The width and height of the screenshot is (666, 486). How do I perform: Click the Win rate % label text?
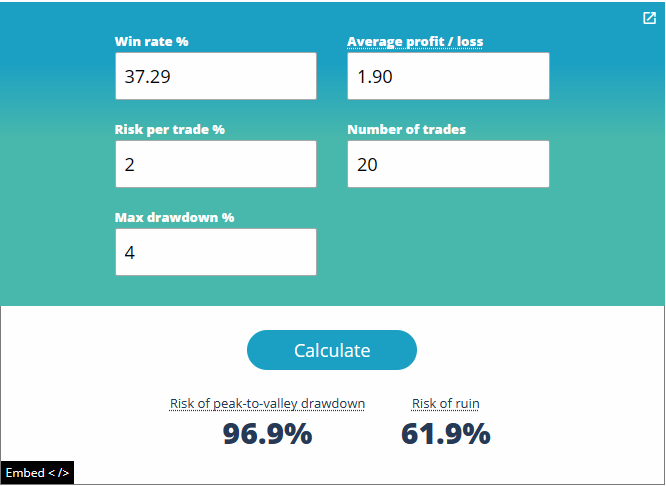(x=152, y=42)
